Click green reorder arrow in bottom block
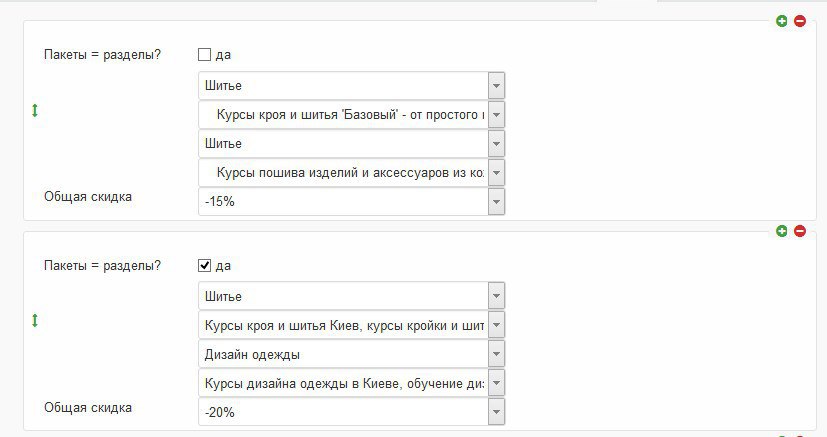Image resolution: width=827 pixels, height=437 pixels. click(35, 321)
